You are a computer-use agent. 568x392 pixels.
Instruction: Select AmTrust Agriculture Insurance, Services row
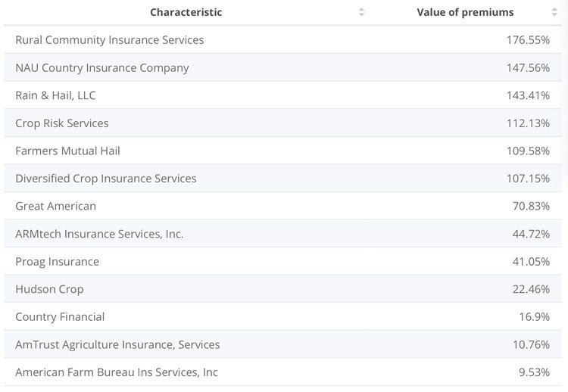pos(117,344)
